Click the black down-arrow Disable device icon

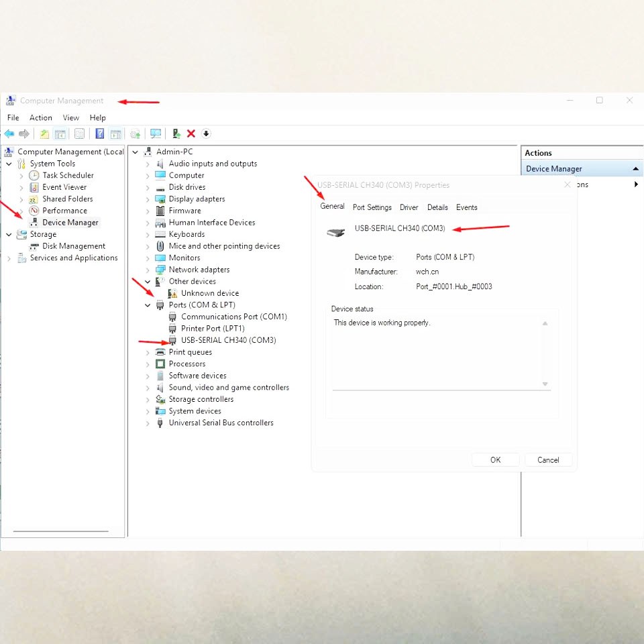point(206,133)
